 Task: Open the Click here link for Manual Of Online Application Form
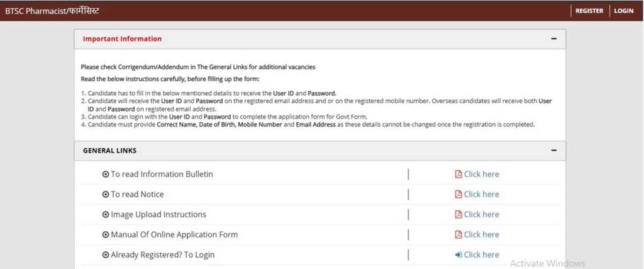click(x=481, y=235)
